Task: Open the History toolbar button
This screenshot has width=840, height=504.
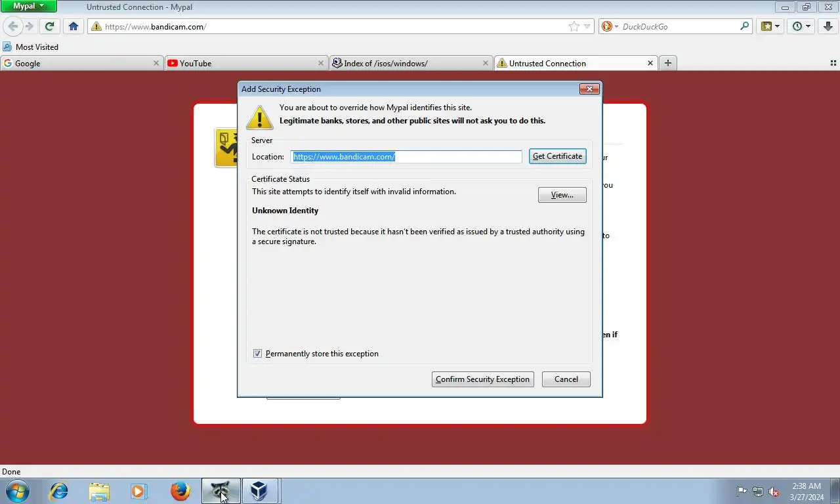Action: coord(801,26)
